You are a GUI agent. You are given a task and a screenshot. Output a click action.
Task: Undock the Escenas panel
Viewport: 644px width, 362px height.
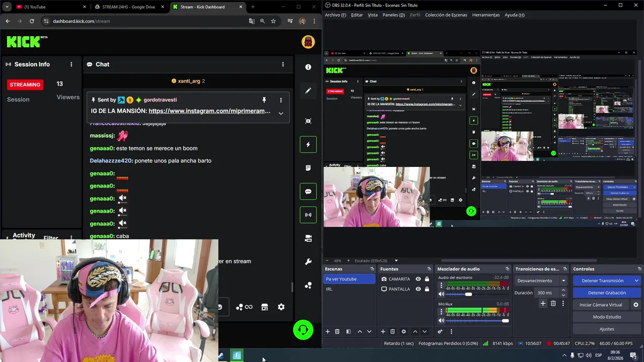pos(372,269)
